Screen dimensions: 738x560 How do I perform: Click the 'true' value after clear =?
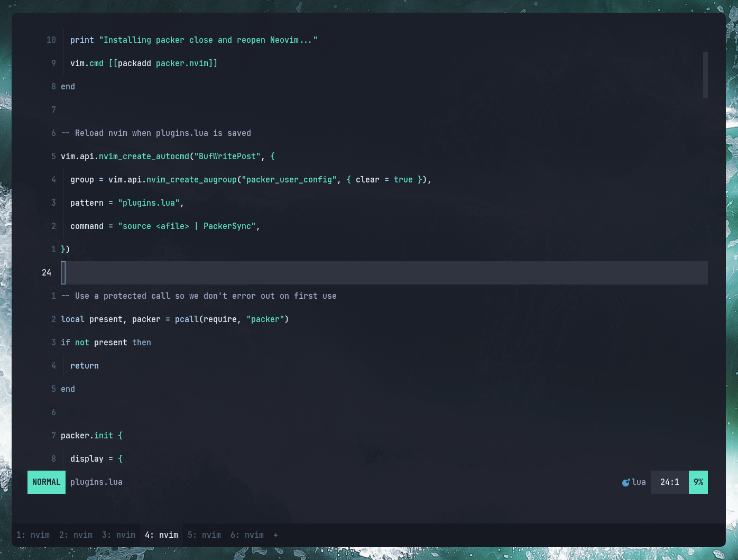[403, 180]
